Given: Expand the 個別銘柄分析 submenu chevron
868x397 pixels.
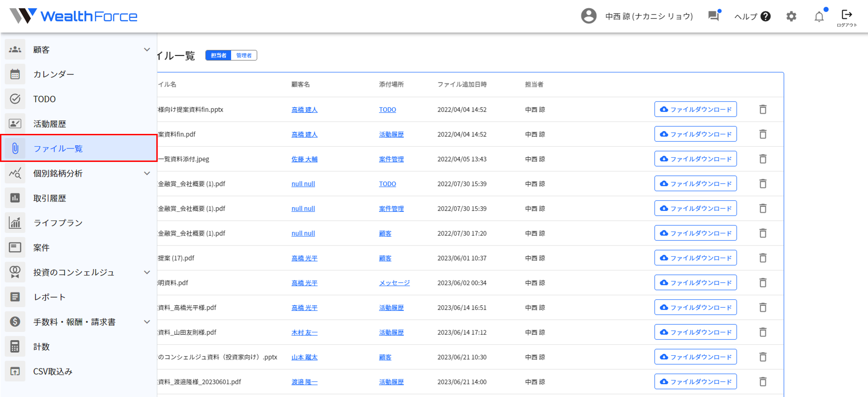Looking at the screenshot, I should (x=147, y=173).
